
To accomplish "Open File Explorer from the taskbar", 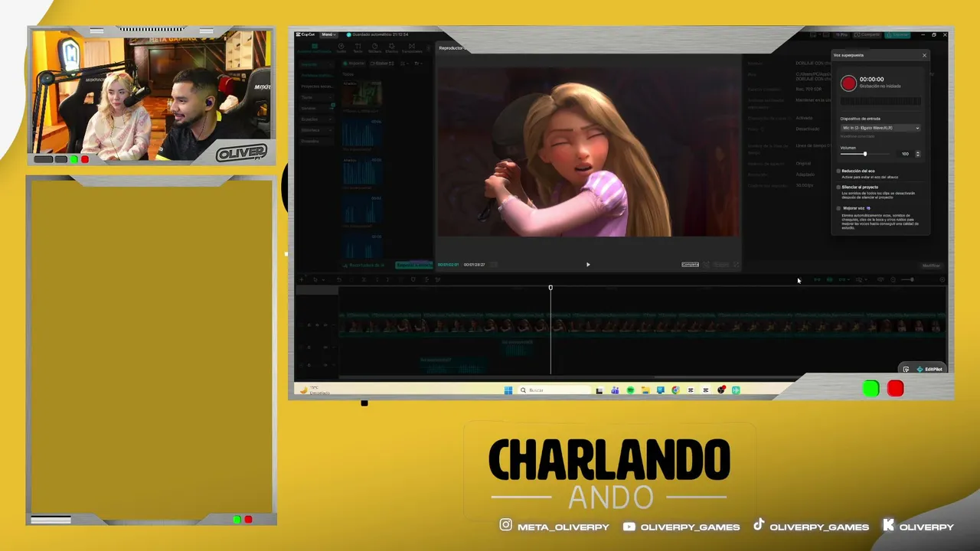I will pyautogui.click(x=645, y=390).
